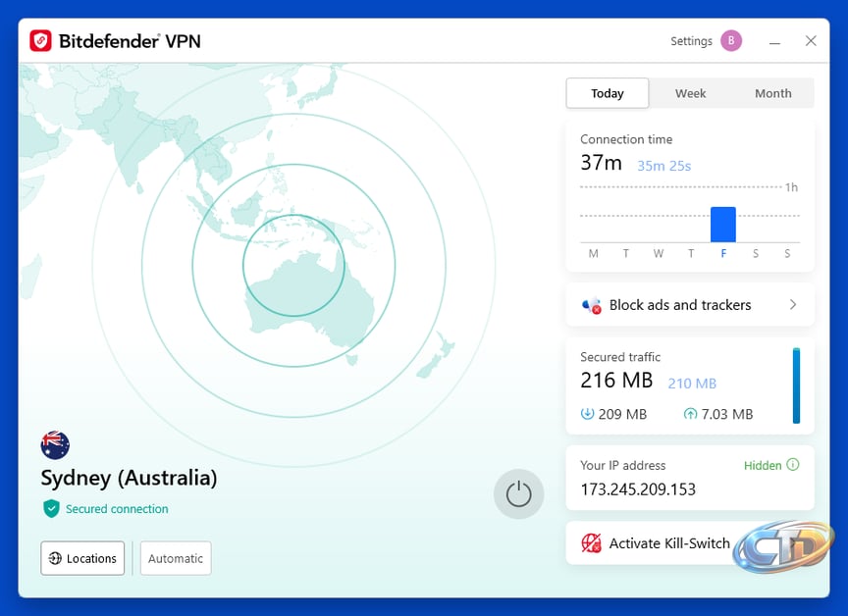Expand Block ads and trackers chevron
Image resolution: width=848 pixels, height=616 pixels.
coord(793,305)
